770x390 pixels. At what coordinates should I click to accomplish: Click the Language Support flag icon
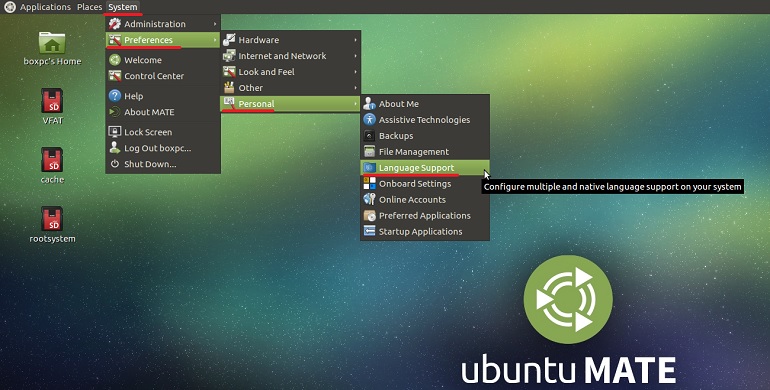tap(369, 167)
